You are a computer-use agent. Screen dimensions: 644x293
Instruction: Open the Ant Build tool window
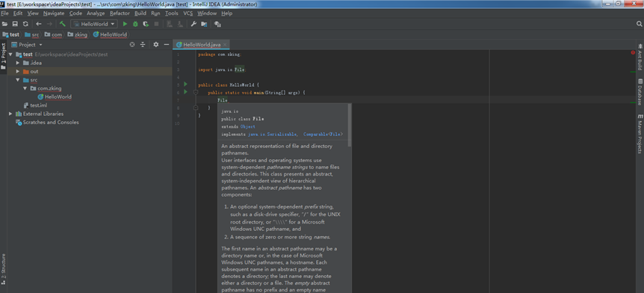tap(640, 57)
